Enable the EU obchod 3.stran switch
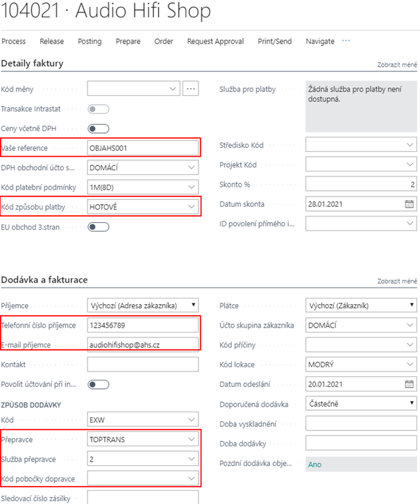 pyautogui.click(x=99, y=226)
